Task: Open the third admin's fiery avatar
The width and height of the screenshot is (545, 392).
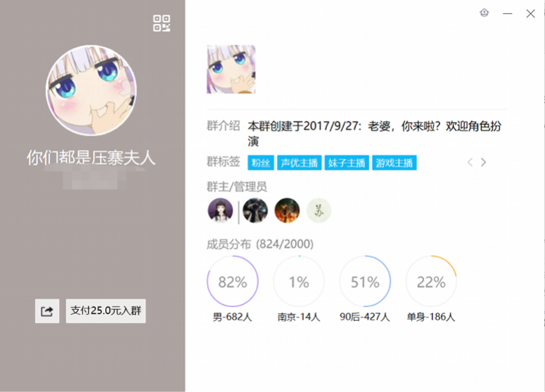Action: 287,211
